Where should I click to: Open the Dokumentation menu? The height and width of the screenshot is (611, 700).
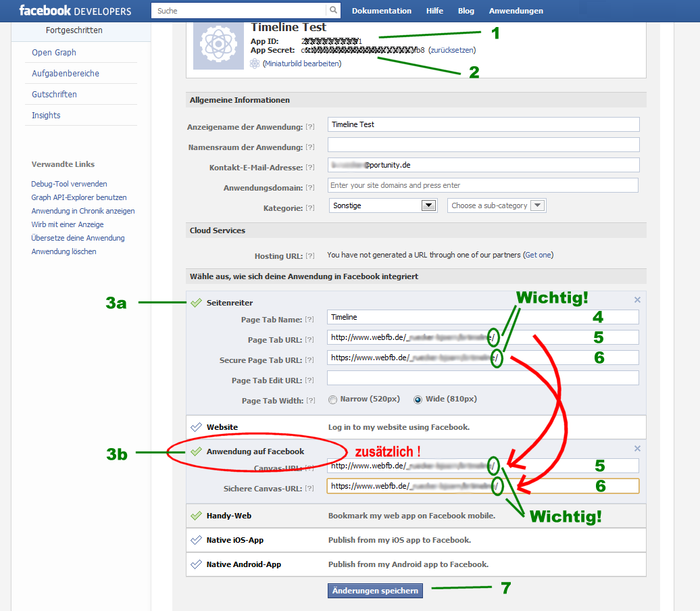381,11
